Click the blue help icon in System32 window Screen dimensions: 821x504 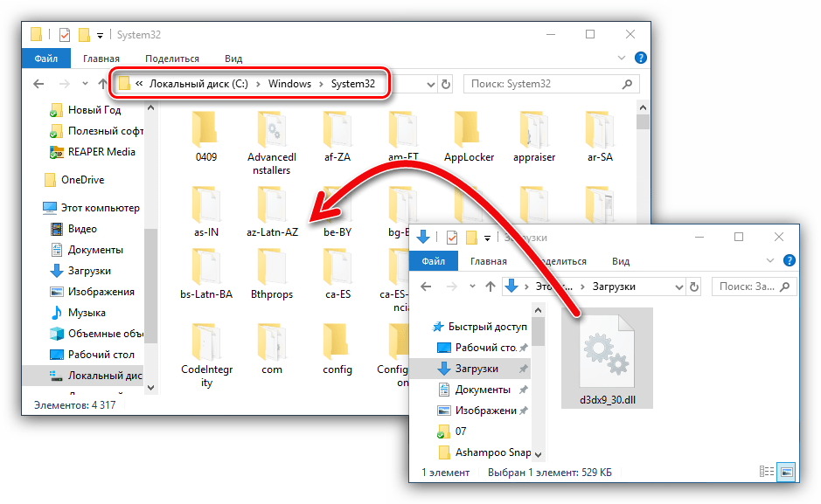641,59
